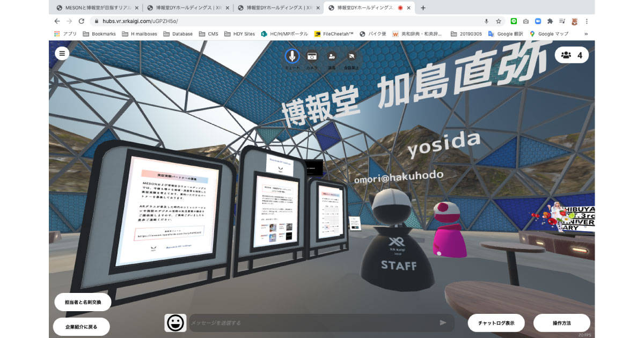Open the 操作方法 help button
The width and height of the screenshot is (644, 338).
pos(562,323)
